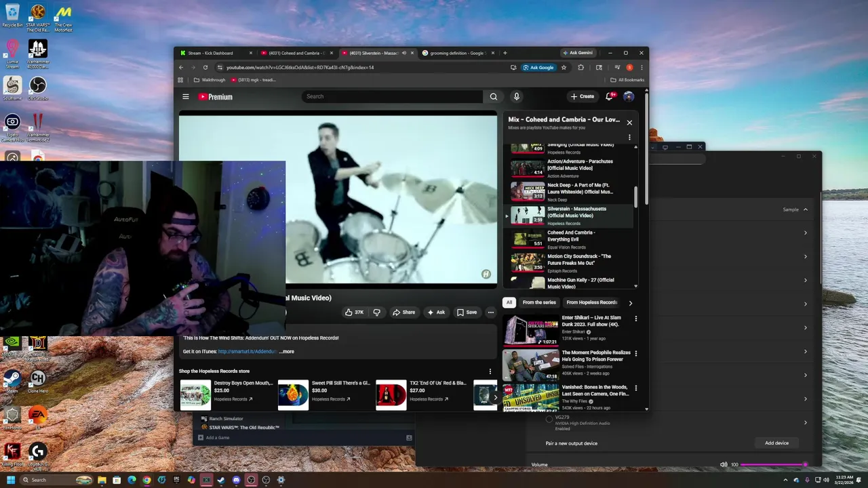The image size is (868, 488).
Task: Open the YouTube hamburger guide menu
Action: pyautogui.click(x=185, y=97)
